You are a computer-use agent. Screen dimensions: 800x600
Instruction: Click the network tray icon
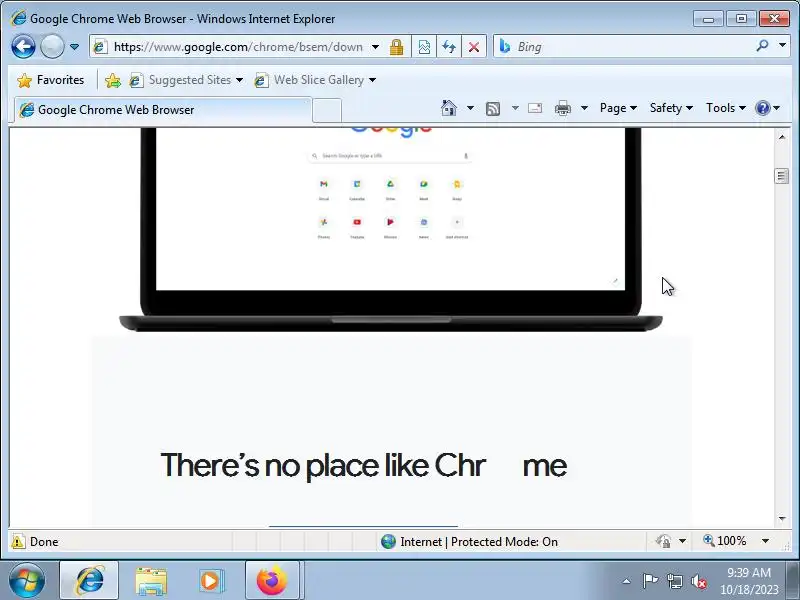tap(675, 581)
